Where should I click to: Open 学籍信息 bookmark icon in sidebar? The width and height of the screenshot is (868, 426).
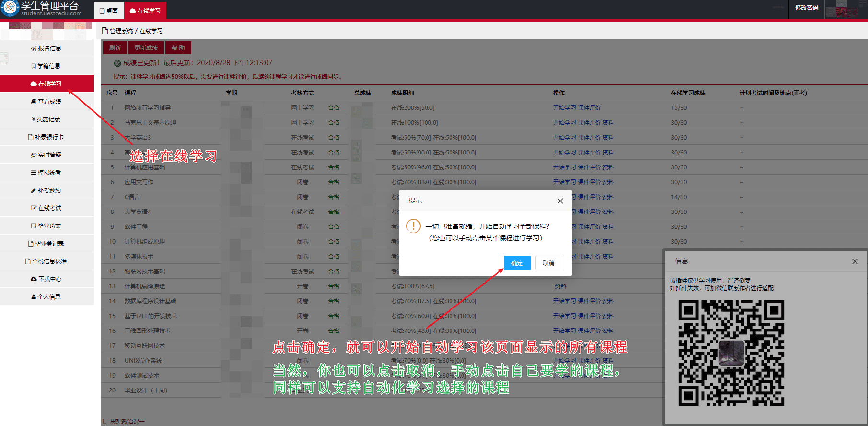(x=34, y=66)
